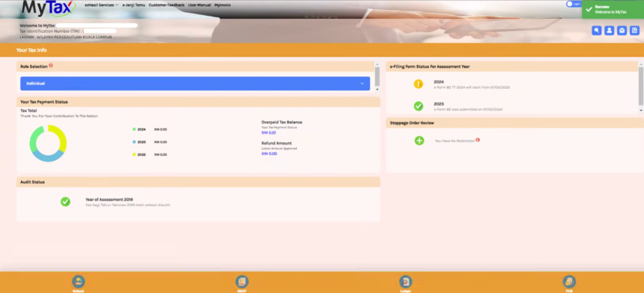Open the Customer Feedback link
The width and height of the screenshot is (644, 293).
point(167,5)
